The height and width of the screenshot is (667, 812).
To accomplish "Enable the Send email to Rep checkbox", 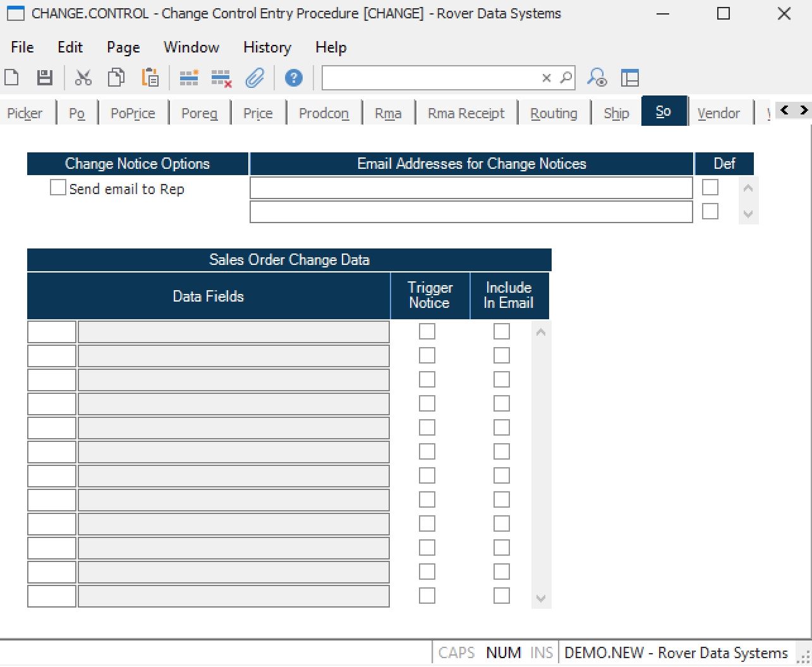I will [58, 188].
